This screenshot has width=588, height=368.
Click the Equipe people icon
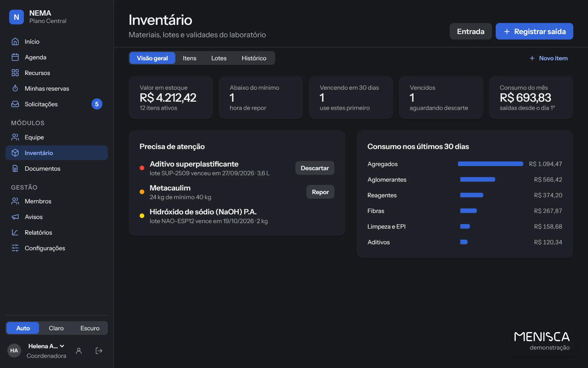tap(15, 137)
